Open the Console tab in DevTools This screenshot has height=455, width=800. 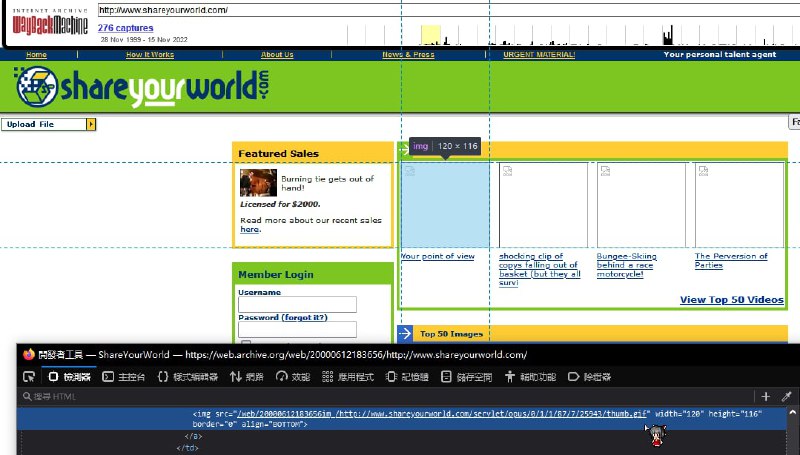tap(125, 377)
